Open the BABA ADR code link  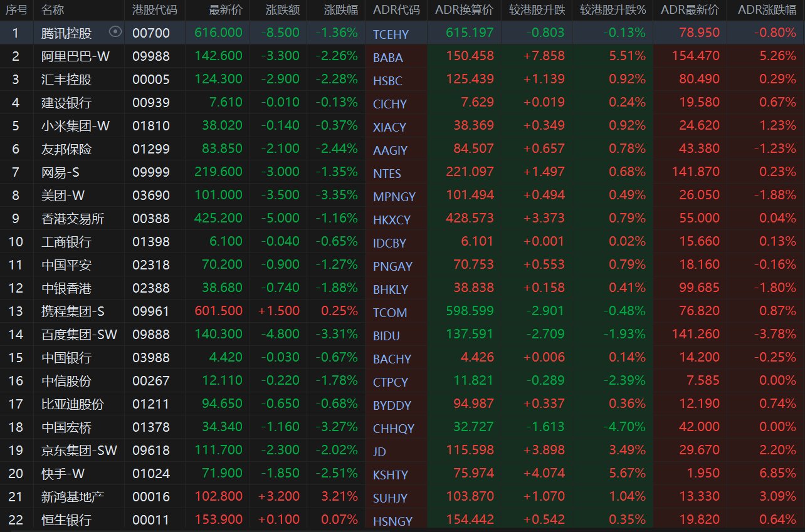click(387, 58)
